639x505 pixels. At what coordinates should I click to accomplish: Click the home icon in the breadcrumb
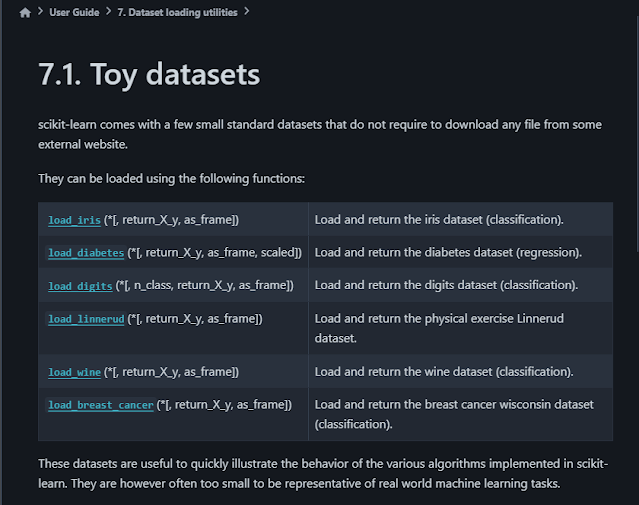[25, 13]
